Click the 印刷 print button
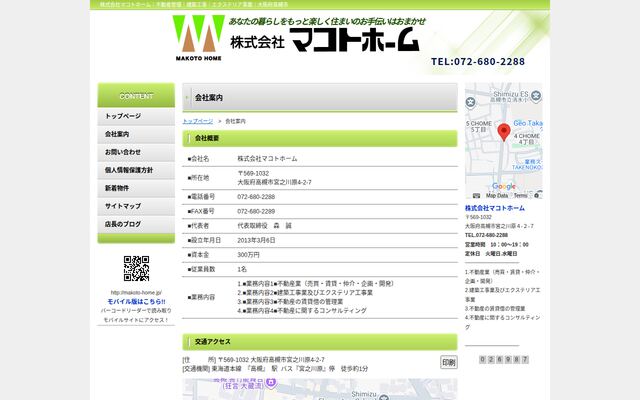 coord(449,362)
